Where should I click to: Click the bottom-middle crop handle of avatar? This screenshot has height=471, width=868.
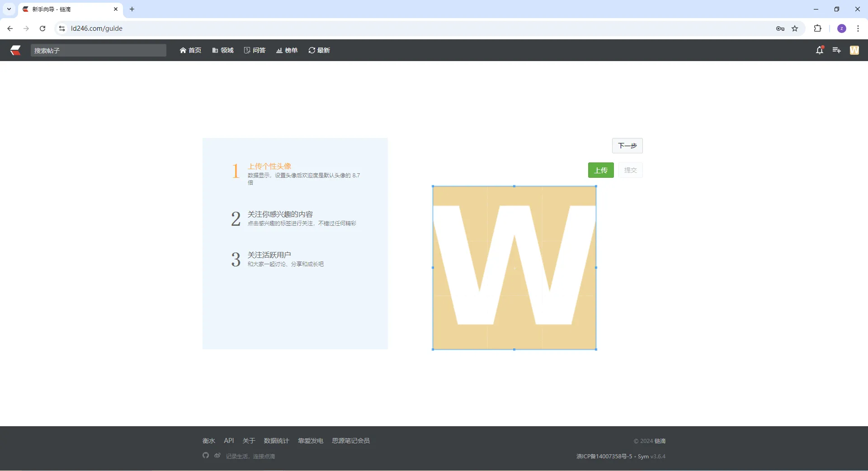click(x=514, y=349)
